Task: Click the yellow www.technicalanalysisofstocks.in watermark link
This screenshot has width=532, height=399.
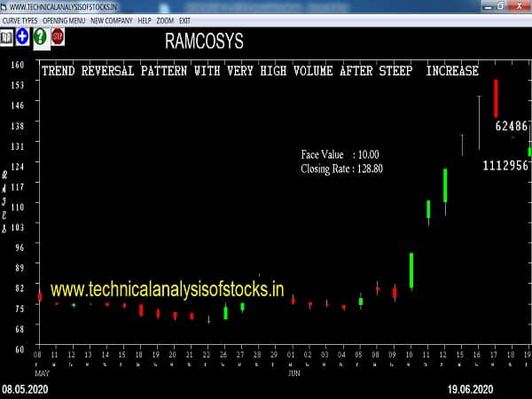Action: [x=168, y=288]
